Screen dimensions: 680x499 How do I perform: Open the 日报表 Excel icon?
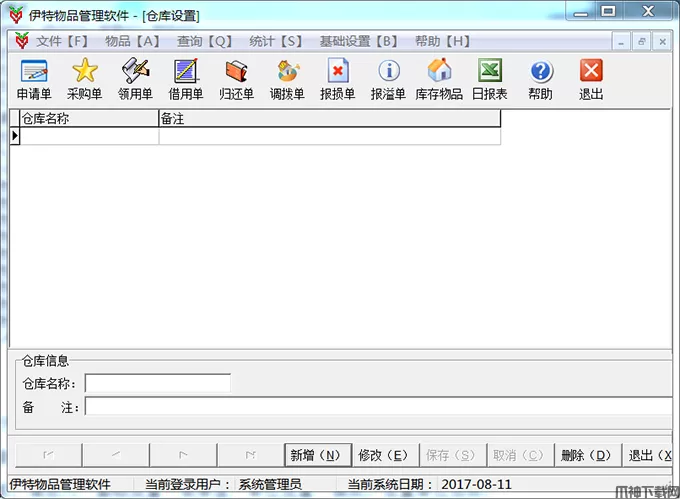coord(490,79)
